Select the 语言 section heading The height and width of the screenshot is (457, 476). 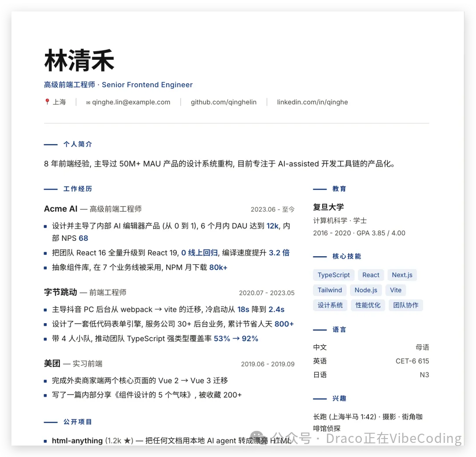point(339,329)
